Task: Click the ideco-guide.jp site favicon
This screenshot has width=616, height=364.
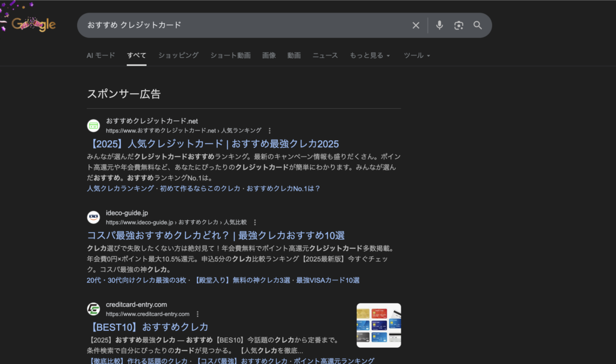Action: pyautogui.click(x=93, y=217)
